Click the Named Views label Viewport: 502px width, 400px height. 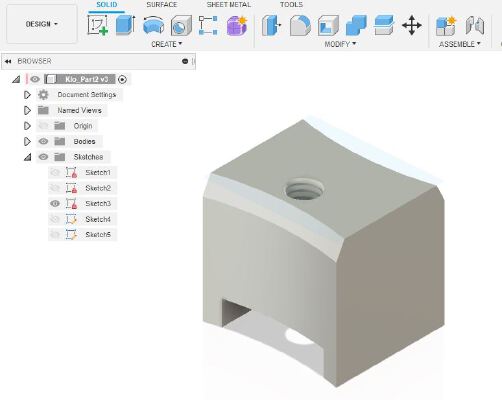click(x=79, y=110)
